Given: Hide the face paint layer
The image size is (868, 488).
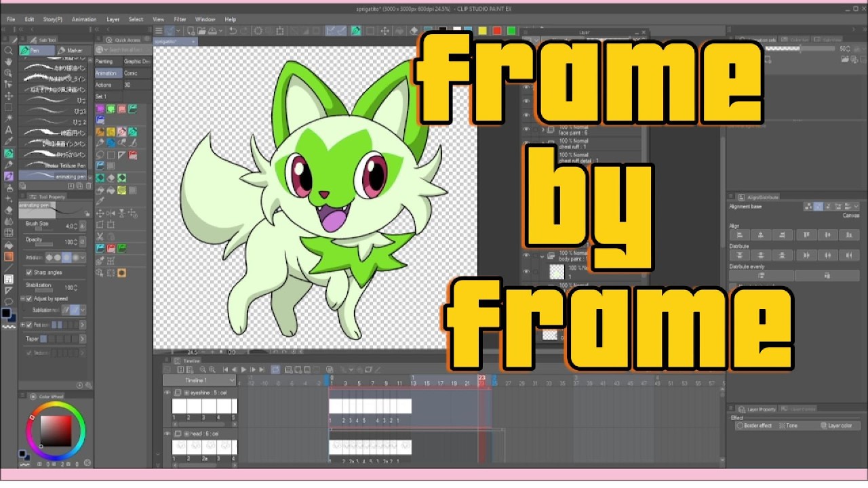Looking at the screenshot, I should (526, 129).
